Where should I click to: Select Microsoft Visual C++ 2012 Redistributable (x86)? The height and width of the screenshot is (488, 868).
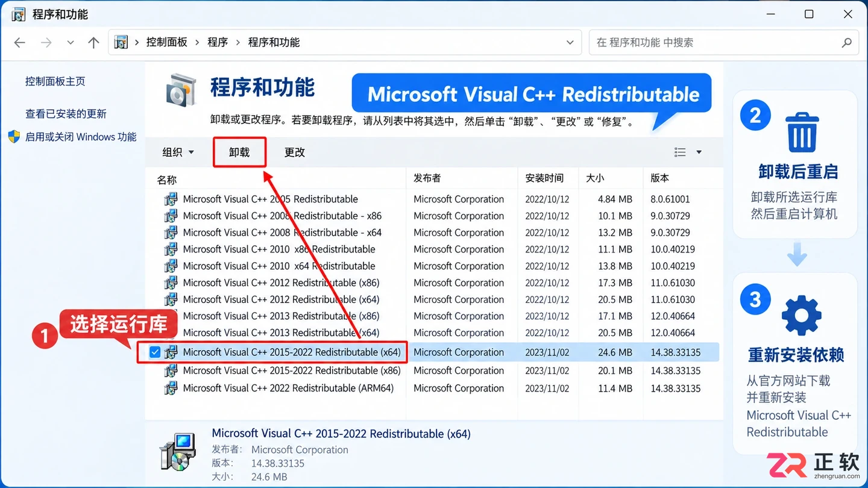click(x=281, y=283)
